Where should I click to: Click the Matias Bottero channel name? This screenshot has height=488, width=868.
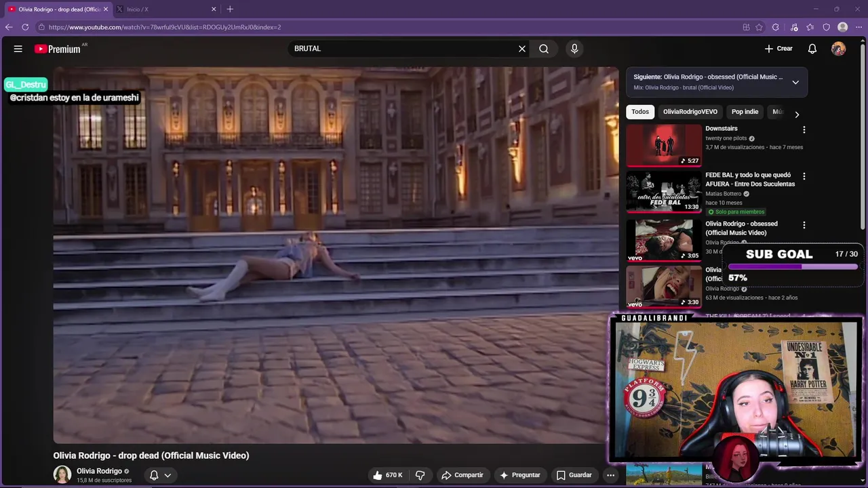pos(724,194)
